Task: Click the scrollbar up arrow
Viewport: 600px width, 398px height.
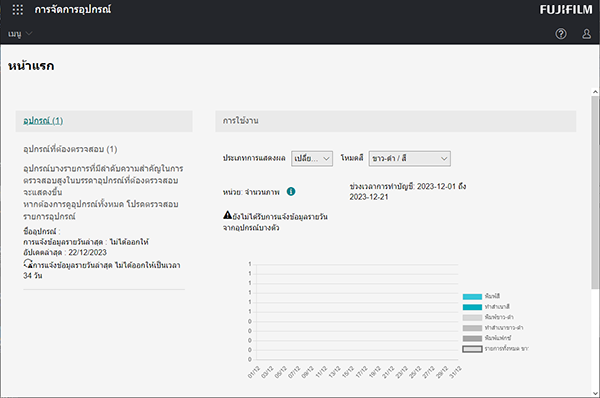Action: coord(595,92)
